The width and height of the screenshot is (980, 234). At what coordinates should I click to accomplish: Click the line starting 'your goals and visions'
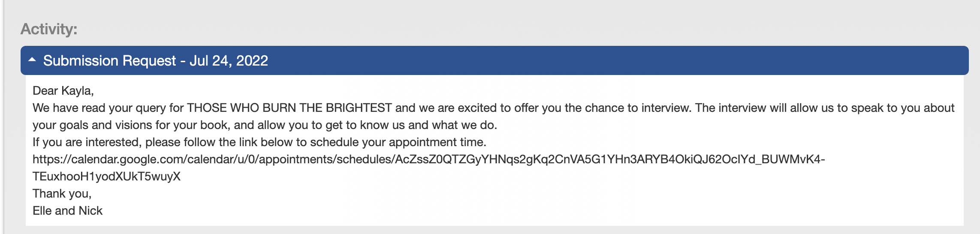pyautogui.click(x=265, y=125)
